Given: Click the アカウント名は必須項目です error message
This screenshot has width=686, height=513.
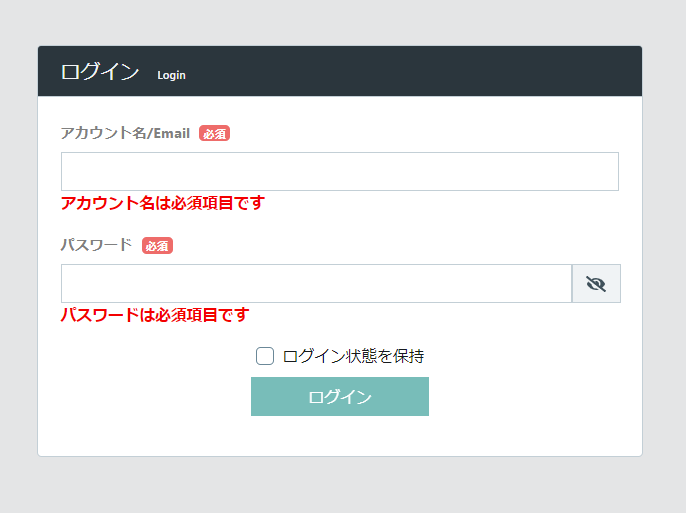Looking at the screenshot, I should (x=162, y=203).
